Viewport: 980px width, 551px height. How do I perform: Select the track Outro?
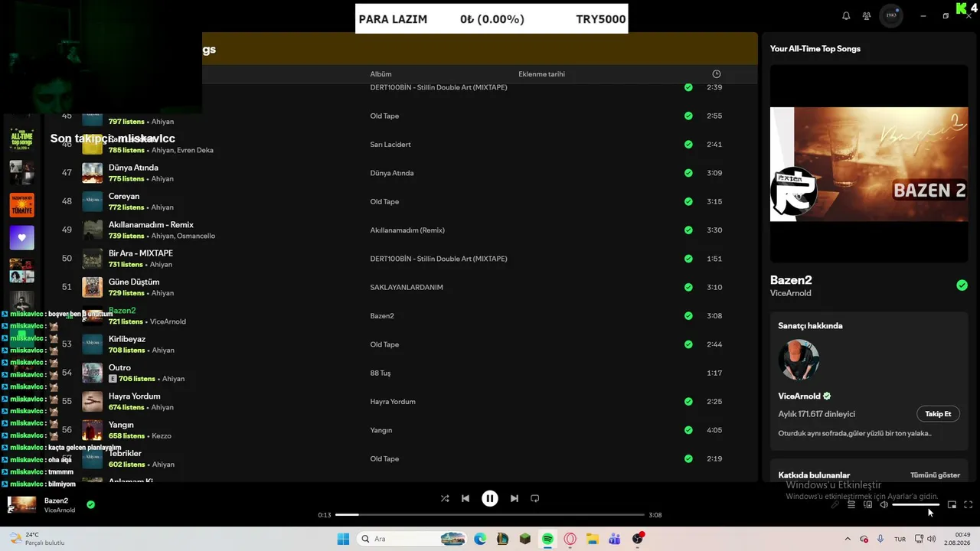pos(119,367)
